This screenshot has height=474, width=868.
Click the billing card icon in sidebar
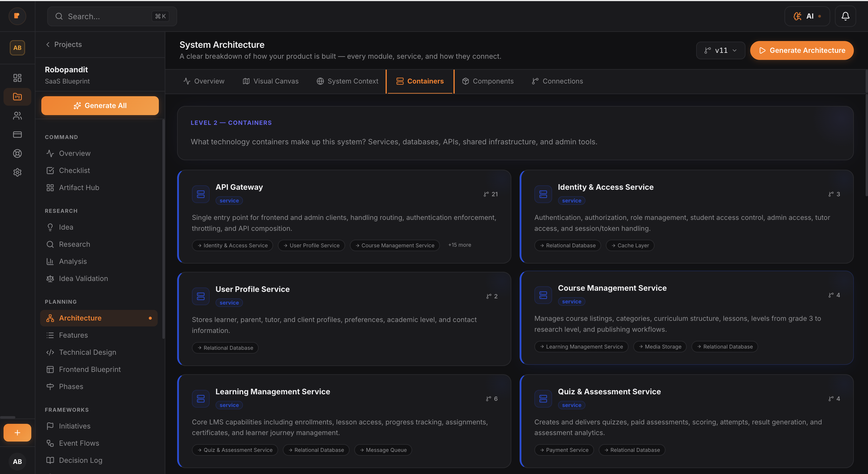(17, 134)
